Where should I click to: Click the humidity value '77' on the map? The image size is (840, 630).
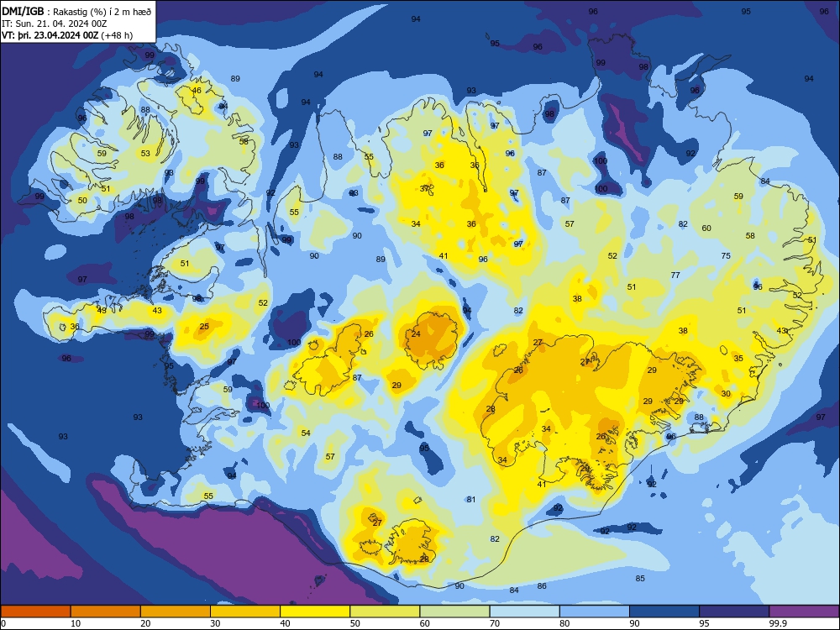click(675, 276)
